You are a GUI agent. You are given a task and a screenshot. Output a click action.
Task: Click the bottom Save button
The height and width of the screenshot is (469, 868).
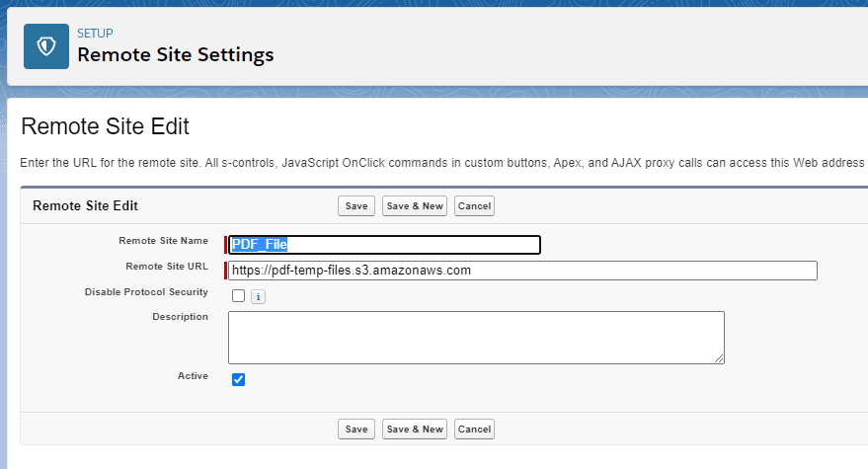[x=355, y=429]
